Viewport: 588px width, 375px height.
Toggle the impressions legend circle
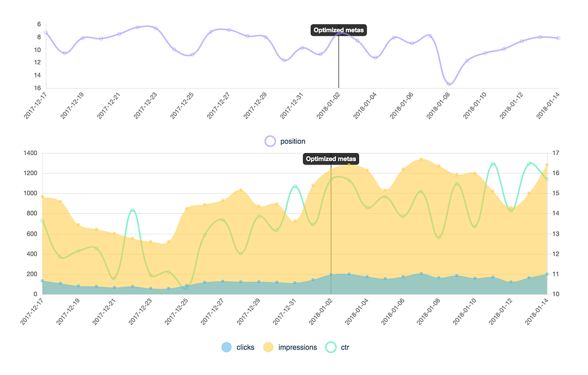[x=268, y=347]
